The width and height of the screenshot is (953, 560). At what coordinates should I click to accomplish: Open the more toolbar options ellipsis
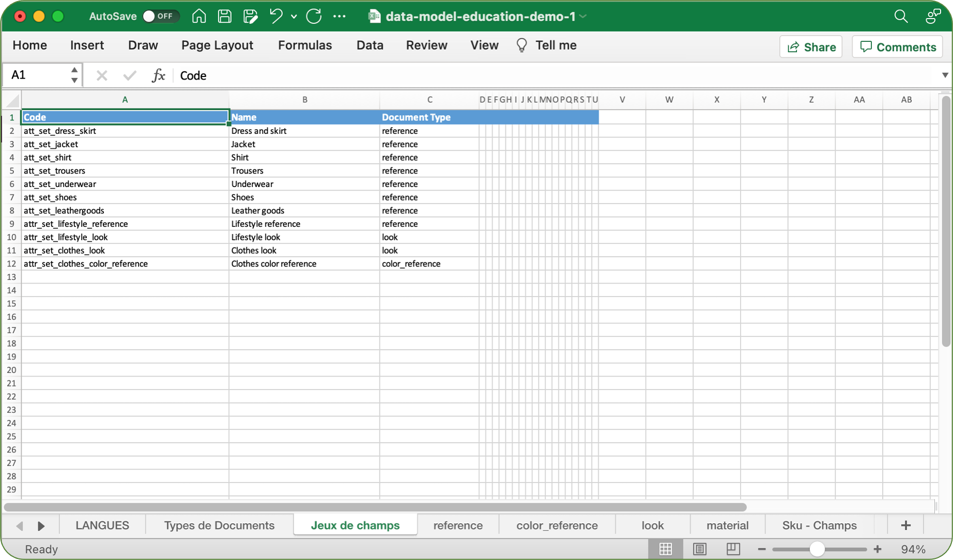click(x=340, y=17)
